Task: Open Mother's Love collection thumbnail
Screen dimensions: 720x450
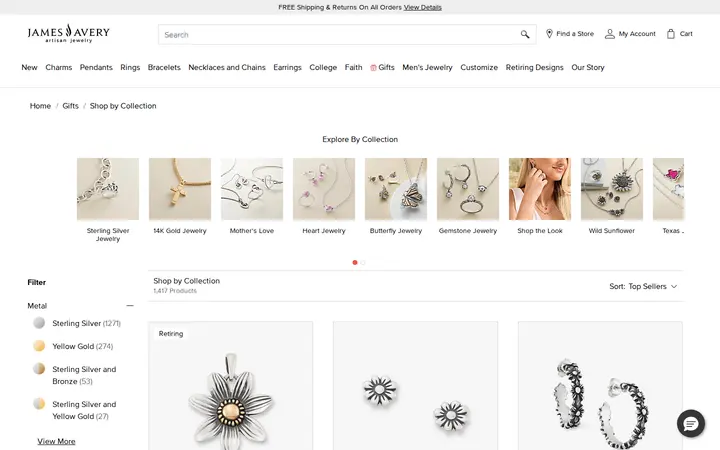Action: tap(252, 189)
